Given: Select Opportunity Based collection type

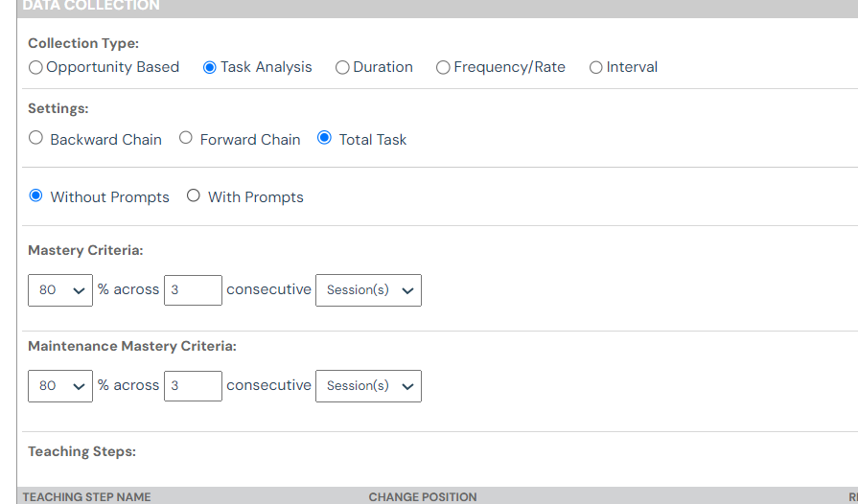Looking at the screenshot, I should point(36,67).
